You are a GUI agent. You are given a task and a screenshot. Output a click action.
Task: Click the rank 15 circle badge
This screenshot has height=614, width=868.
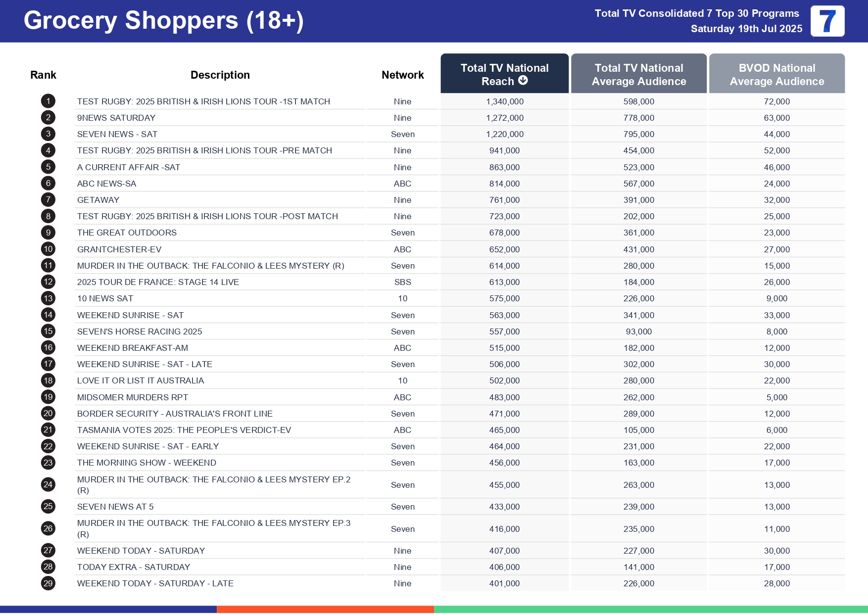(x=48, y=331)
